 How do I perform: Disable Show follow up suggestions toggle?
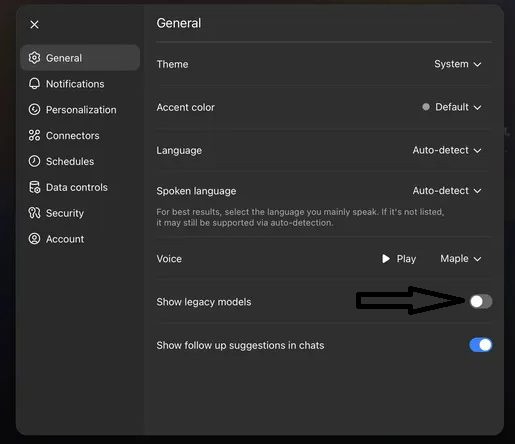(x=481, y=345)
